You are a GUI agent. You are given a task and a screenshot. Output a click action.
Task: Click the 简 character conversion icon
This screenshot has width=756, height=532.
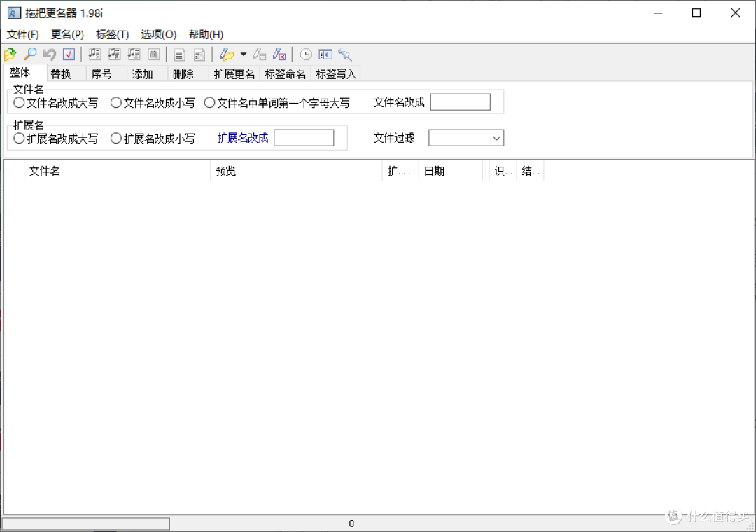(x=153, y=54)
